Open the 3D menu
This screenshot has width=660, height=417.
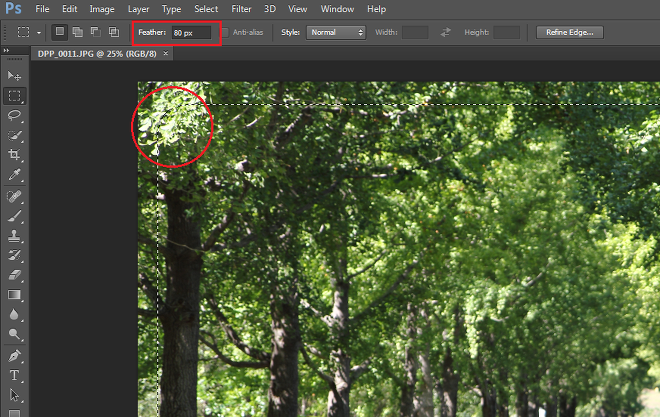click(270, 9)
